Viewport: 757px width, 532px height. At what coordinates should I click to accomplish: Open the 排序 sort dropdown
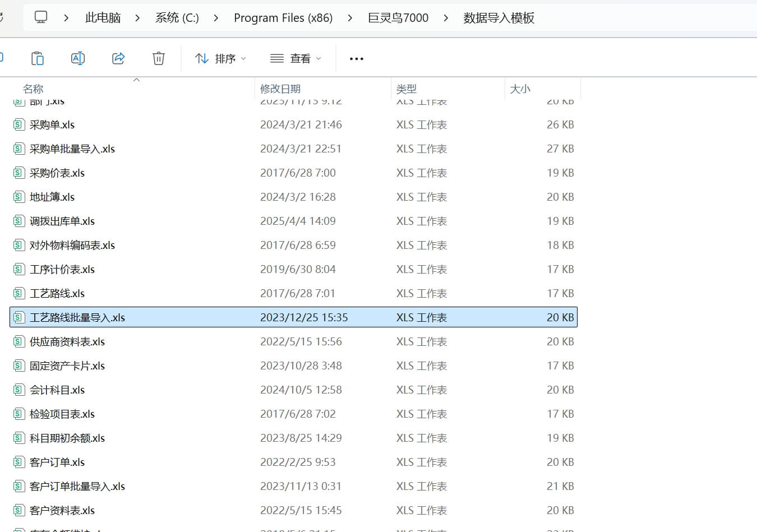pyautogui.click(x=220, y=59)
